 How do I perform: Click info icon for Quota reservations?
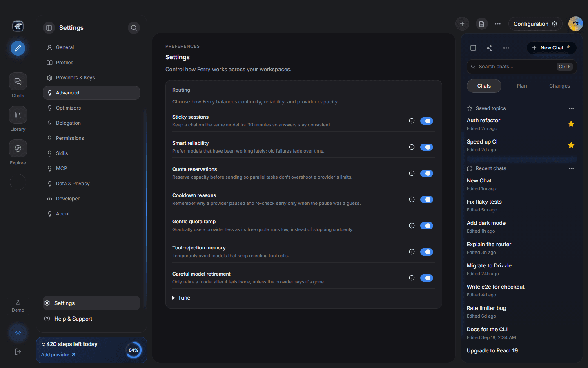pyautogui.click(x=412, y=173)
